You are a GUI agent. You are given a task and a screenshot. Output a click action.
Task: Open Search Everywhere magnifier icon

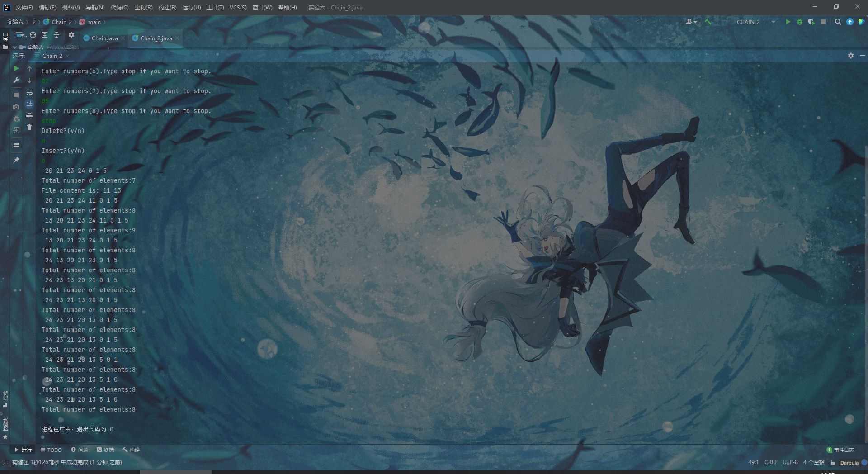pyautogui.click(x=838, y=22)
